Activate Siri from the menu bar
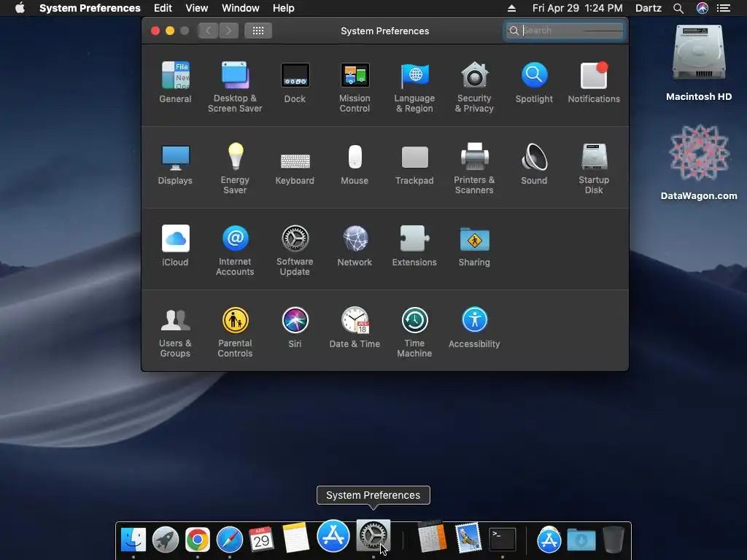Image resolution: width=747 pixels, height=560 pixels. (703, 8)
